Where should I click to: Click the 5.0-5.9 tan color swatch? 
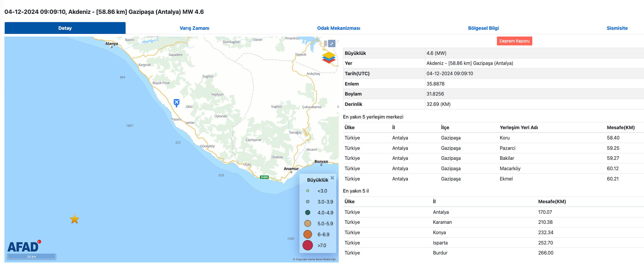(x=307, y=224)
